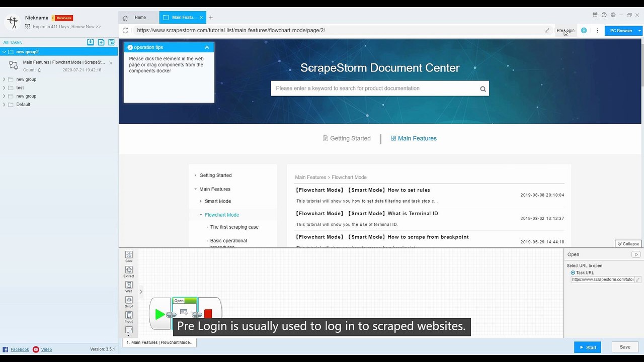Expand the Default folder
Image resolution: width=644 pixels, height=362 pixels.
(x=4, y=105)
